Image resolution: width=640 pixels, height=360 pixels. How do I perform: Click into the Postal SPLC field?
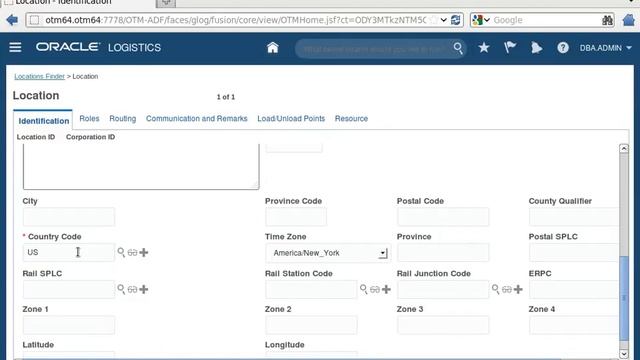pos(574,253)
